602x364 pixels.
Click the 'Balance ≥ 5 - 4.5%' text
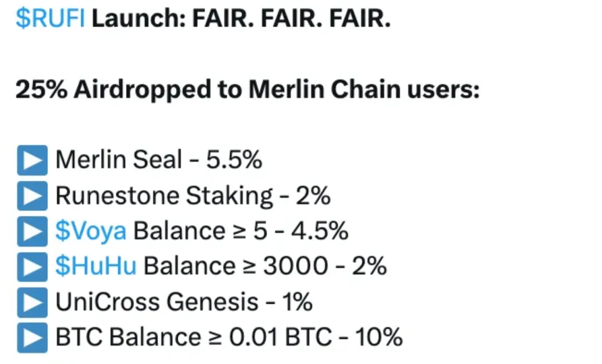click(x=241, y=231)
